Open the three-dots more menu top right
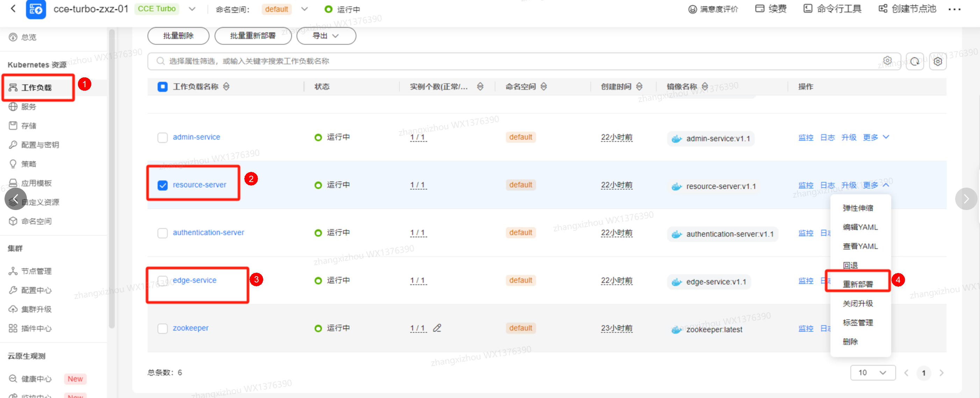 tap(954, 9)
